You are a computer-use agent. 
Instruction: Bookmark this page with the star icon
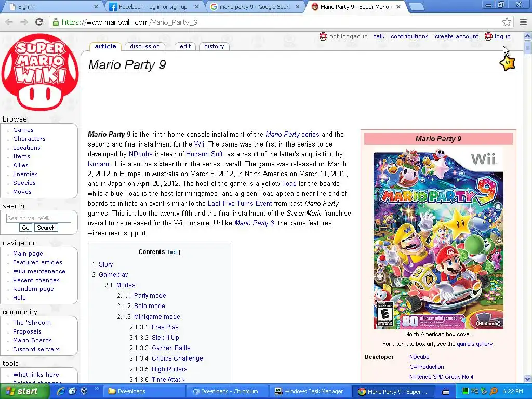[x=507, y=22]
